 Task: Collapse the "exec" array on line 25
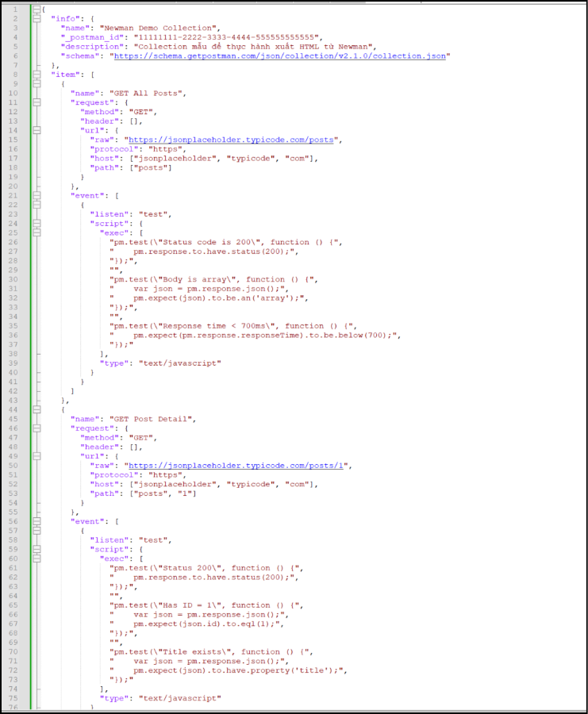(x=37, y=232)
